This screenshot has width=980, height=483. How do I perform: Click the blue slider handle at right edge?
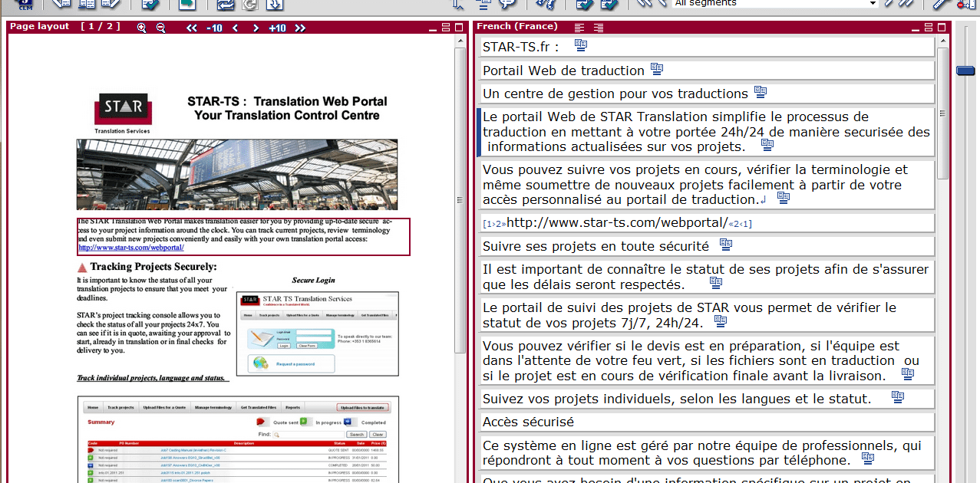965,71
